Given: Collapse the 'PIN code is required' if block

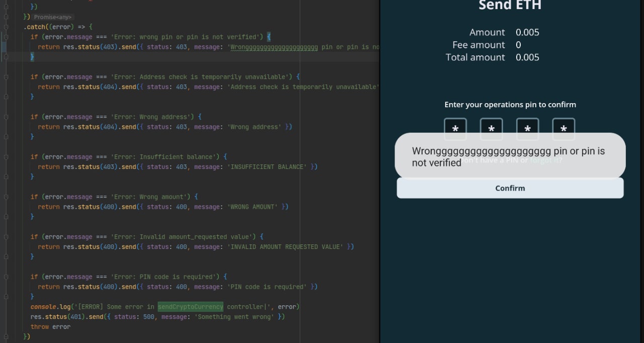Looking at the screenshot, I should [x=6, y=277].
